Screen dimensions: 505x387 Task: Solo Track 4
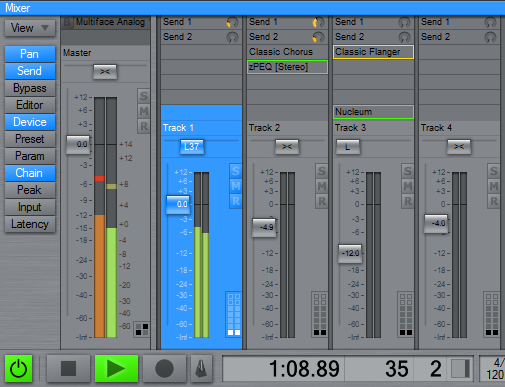(x=494, y=171)
